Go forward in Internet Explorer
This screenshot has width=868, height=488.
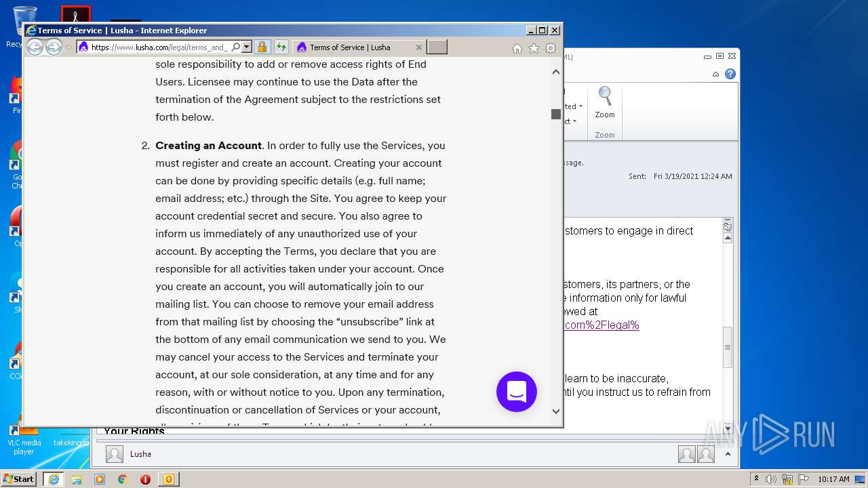54,47
